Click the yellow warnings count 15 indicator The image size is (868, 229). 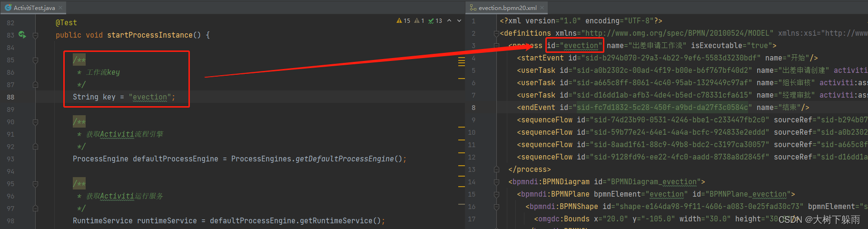(404, 21)
